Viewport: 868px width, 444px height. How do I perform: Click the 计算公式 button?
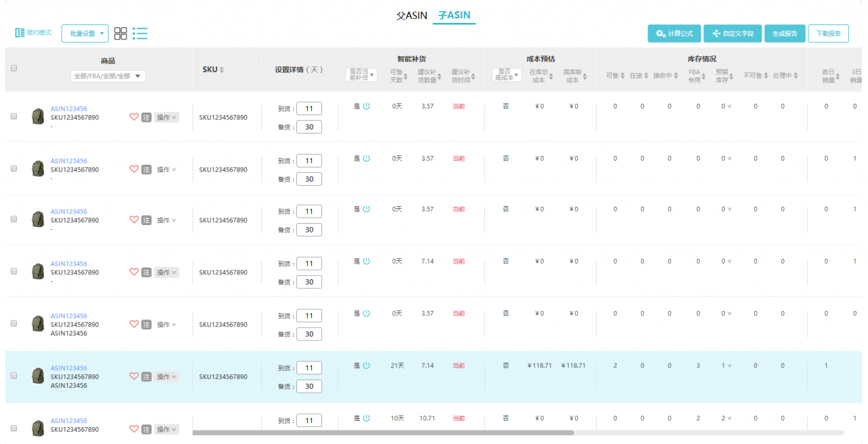coord(674,33)
